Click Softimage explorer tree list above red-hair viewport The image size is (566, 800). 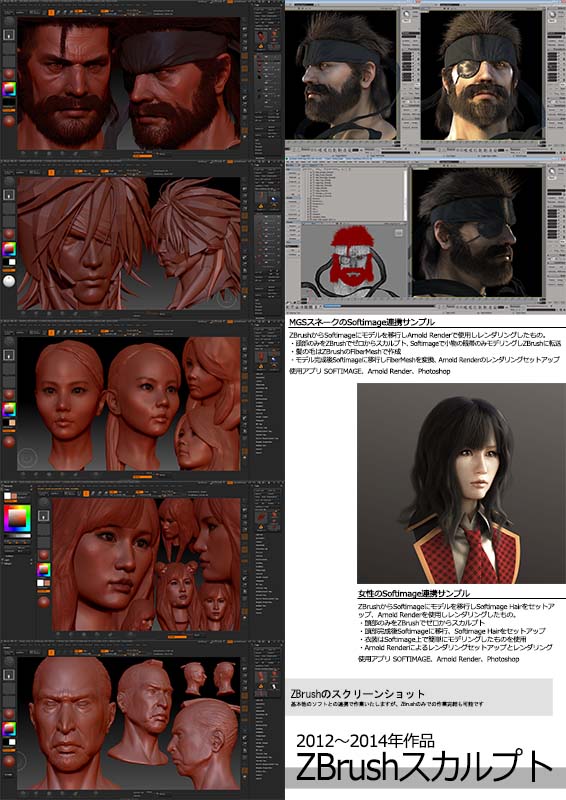pos(353,196)
